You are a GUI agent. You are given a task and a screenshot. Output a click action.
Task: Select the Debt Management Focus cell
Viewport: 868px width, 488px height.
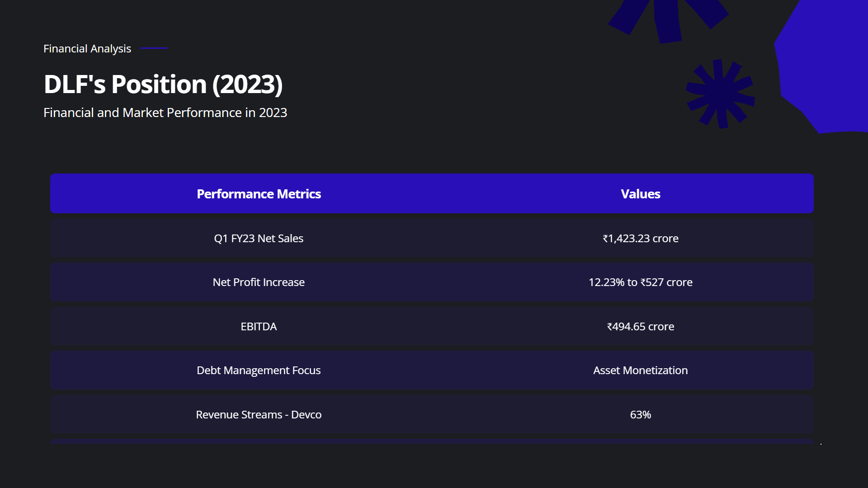point(259,370)
